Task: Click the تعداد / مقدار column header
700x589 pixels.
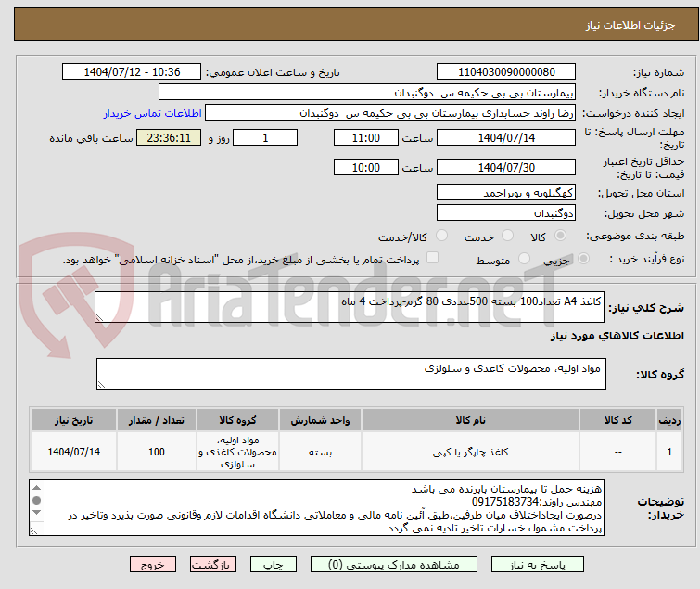Action: (x=157, y=420)
